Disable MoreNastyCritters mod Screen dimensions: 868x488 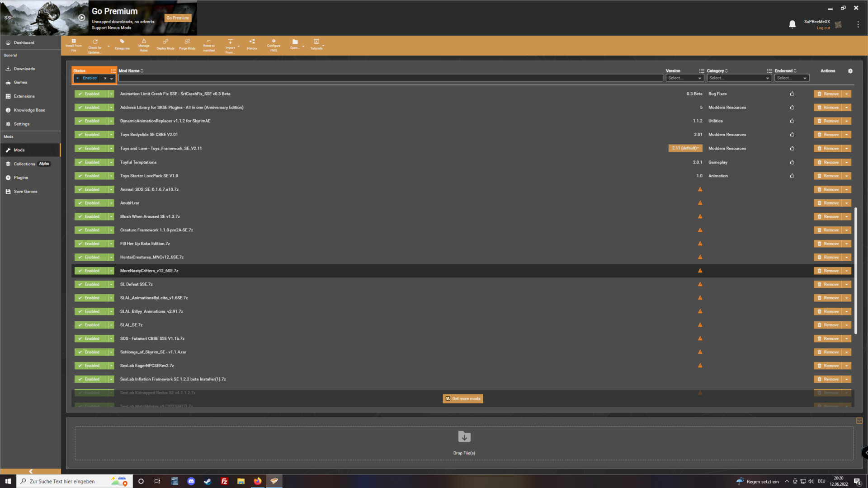point(91,271)
